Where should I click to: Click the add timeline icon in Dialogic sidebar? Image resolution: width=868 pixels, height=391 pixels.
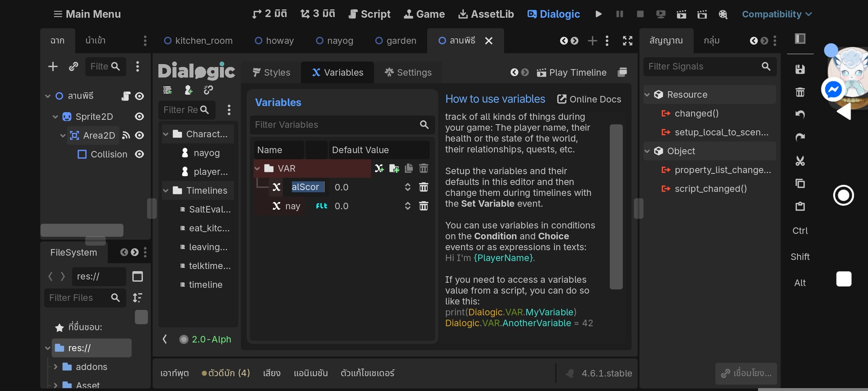pos(167,90)
